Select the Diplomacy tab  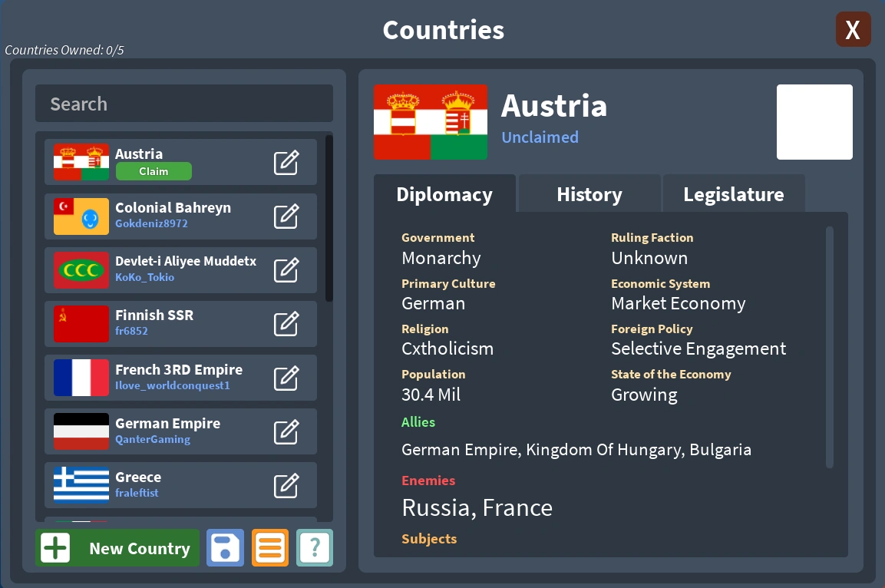[x=444, y=194]
